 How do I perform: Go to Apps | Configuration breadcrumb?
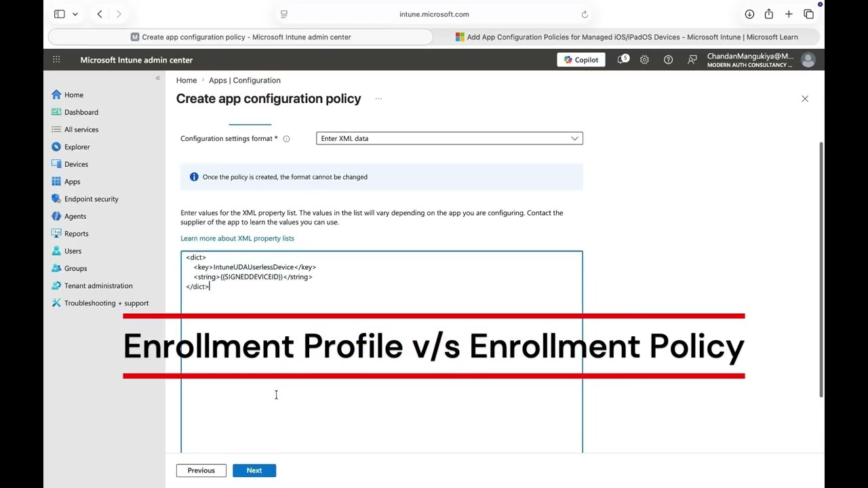(245, 80)
